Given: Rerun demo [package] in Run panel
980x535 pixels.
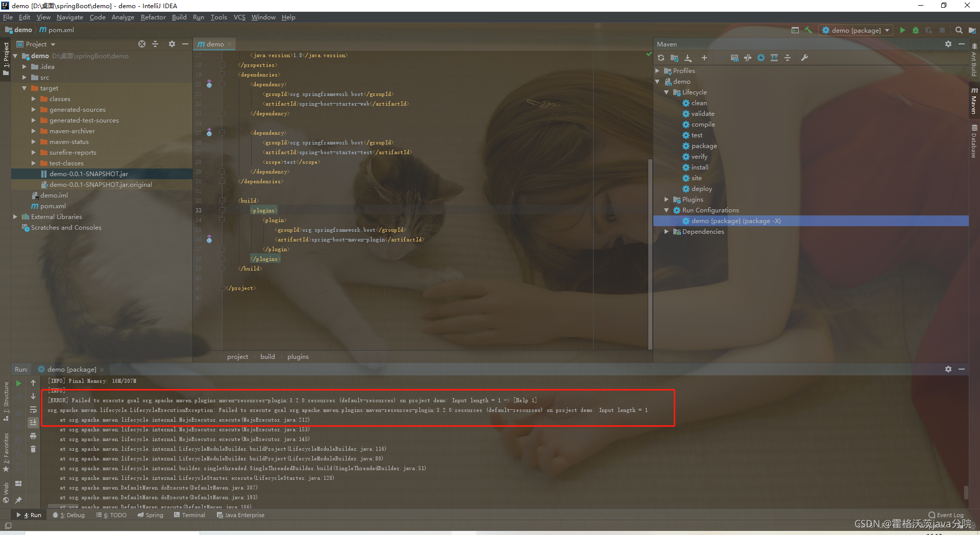Looking at the screenshot, I should 19,383.
